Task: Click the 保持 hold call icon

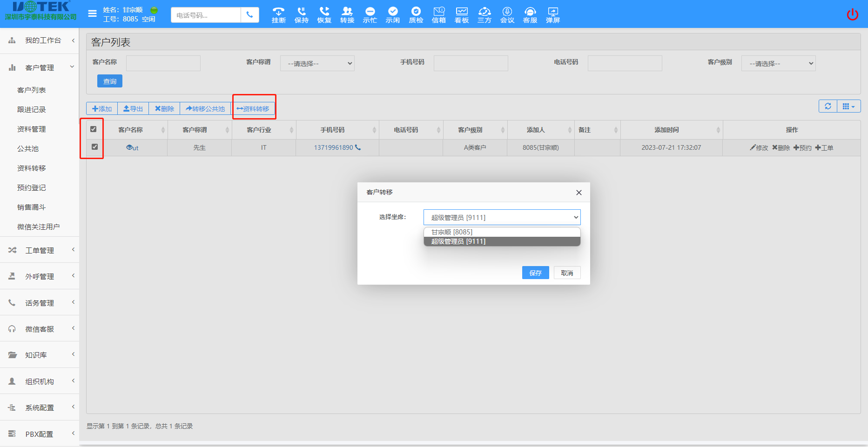Action: 301,14
